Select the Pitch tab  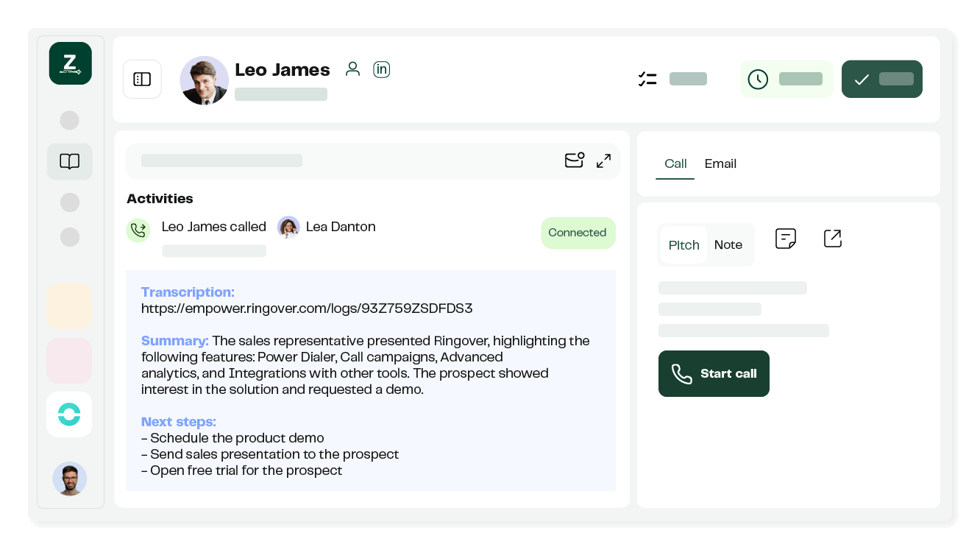pos(683,244)
